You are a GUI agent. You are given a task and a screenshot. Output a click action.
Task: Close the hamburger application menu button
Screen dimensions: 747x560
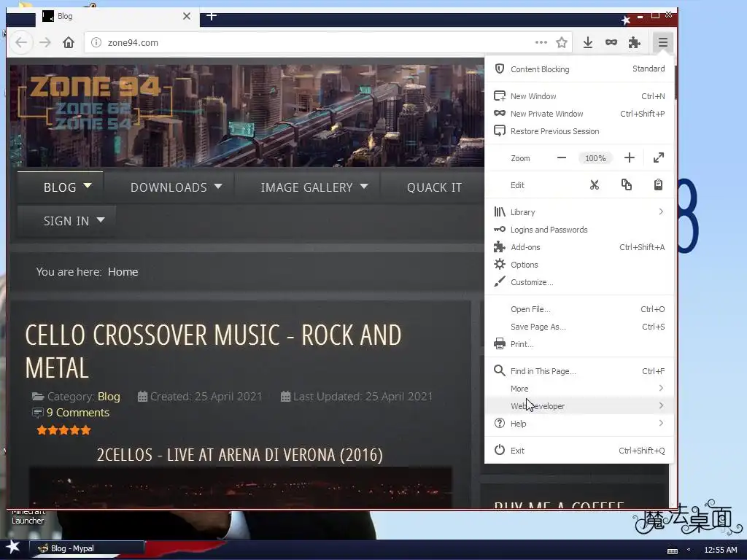pyautogui.click(x=662, y=42)
